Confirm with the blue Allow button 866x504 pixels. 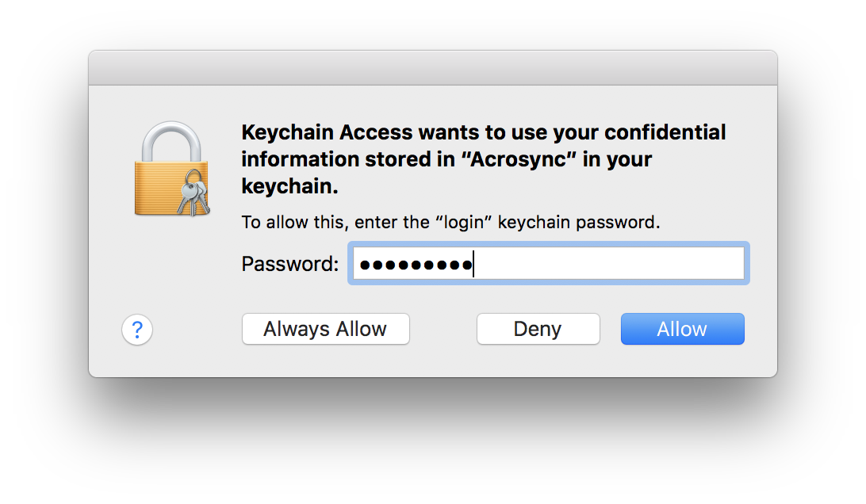point(682,329)
